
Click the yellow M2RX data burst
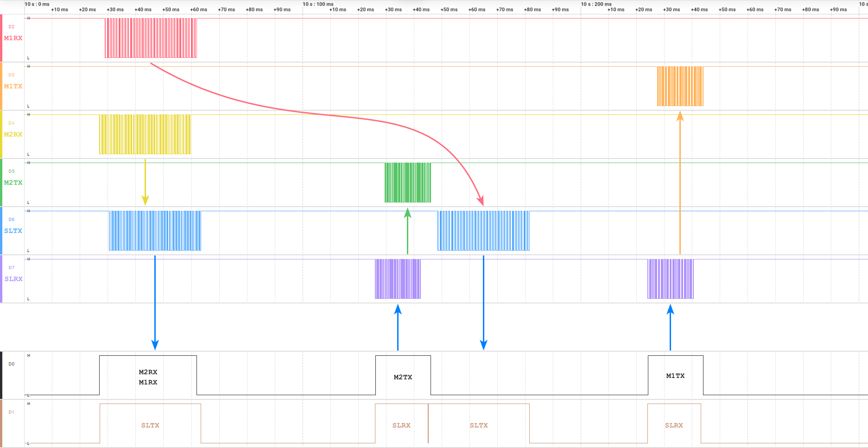point(145,134)
